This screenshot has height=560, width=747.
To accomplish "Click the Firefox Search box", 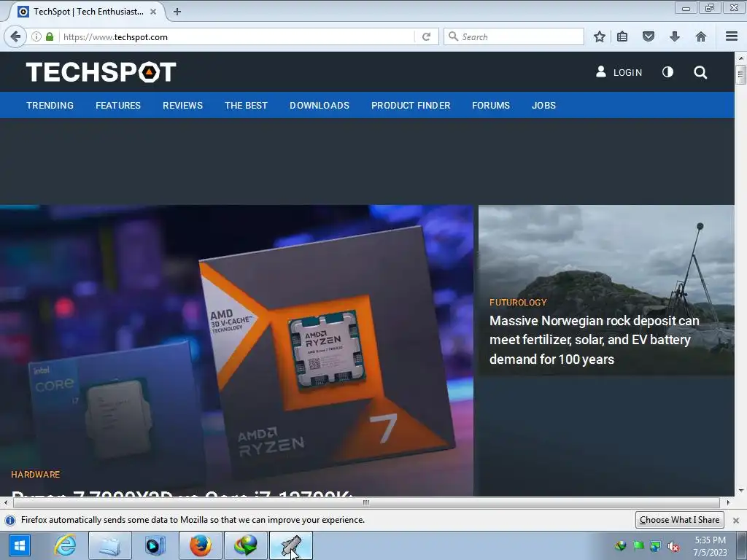I will point(514,36).
